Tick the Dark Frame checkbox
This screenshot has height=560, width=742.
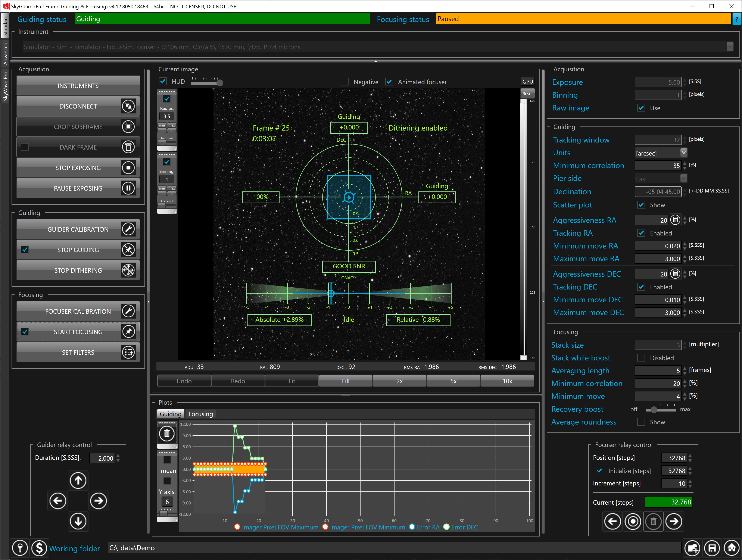pyautogui.click(x=25, y=147)
